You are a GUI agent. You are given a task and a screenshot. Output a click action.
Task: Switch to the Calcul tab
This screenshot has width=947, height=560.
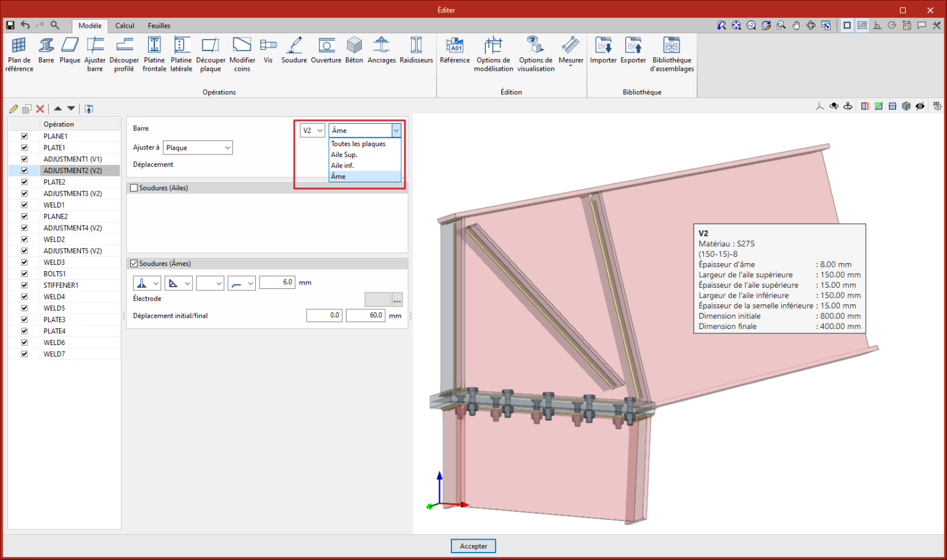(x=125, y=26)
